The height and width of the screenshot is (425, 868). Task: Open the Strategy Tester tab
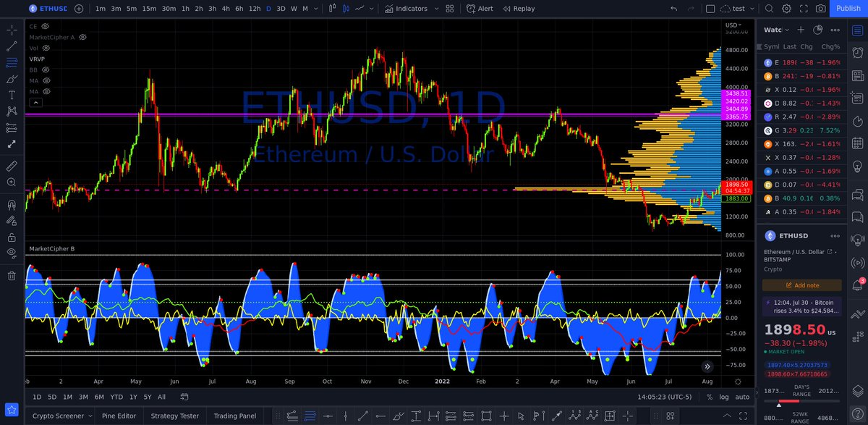[x=174, y=416]
